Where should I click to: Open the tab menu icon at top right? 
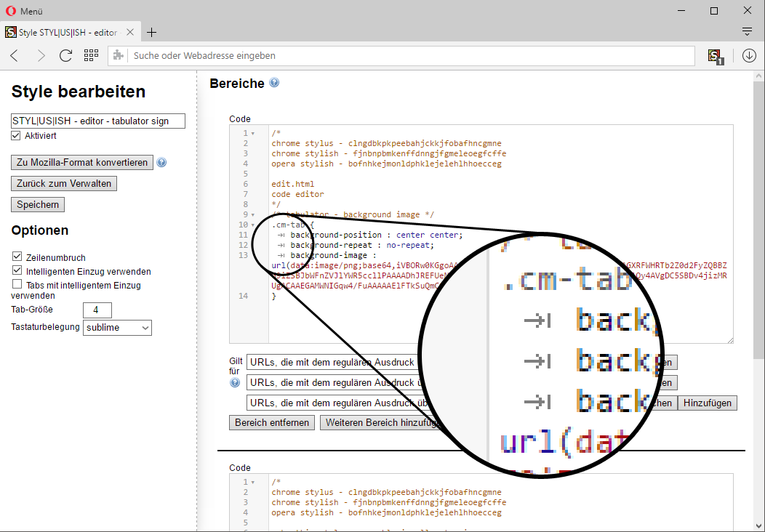pyautogui.click(x=747, y=32)
